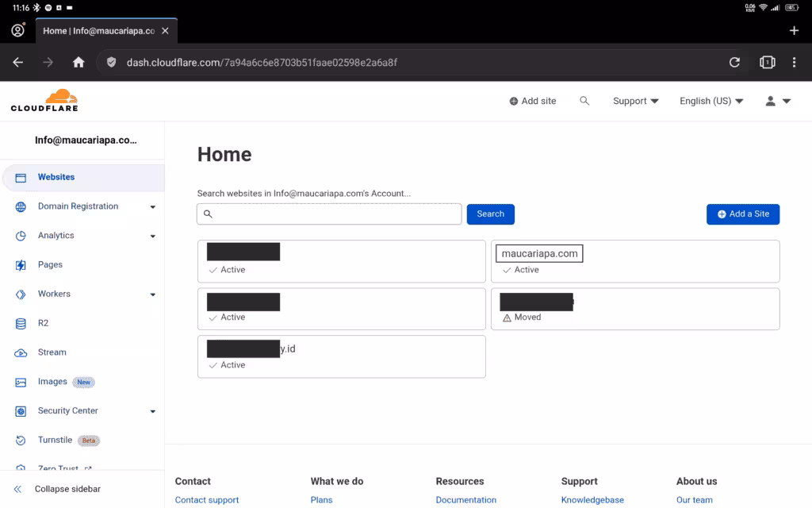Expand the Workers submenu arrow
The image size is (812, 508).
[153, 294]
